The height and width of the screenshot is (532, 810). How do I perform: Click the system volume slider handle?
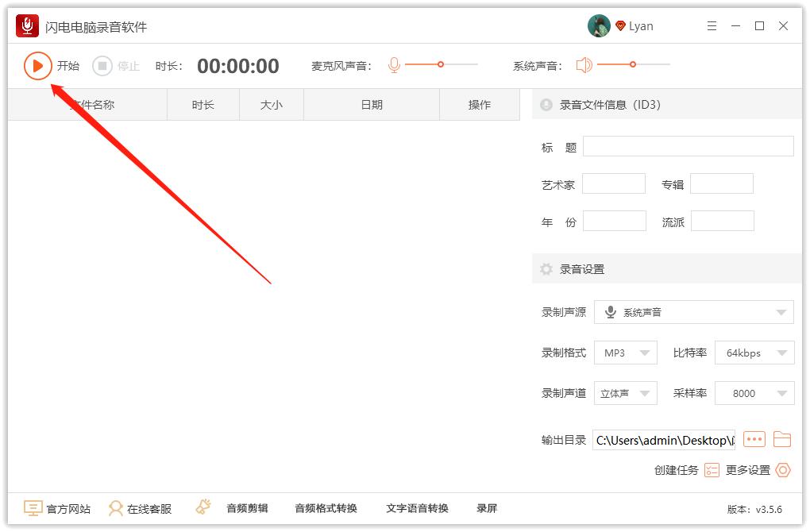pos(632,66)
